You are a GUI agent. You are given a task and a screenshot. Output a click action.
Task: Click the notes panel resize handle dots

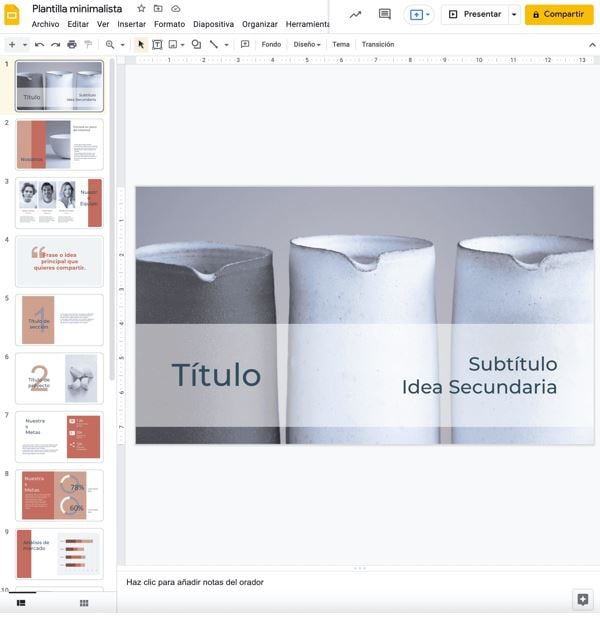click(x=359, y=568)
